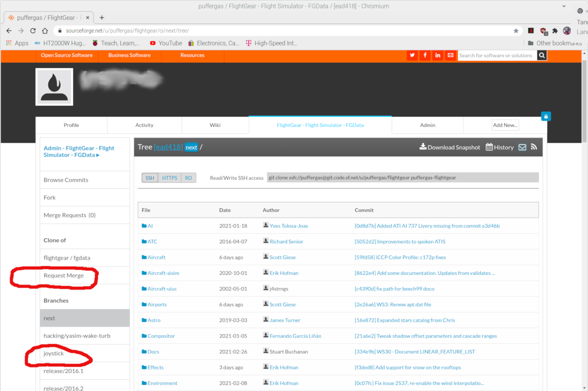Click Fork in the sidebar
The image size is (588, 391).
tap(85, 197)
